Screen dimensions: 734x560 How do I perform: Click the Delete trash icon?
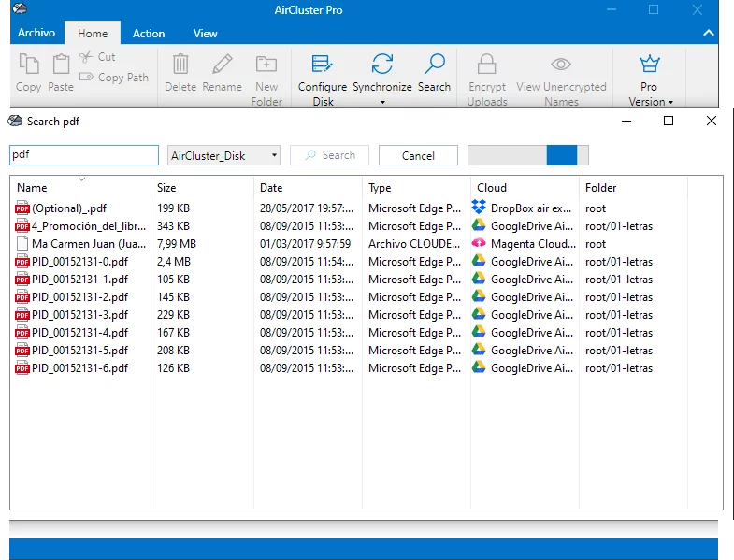click(180, 65)
